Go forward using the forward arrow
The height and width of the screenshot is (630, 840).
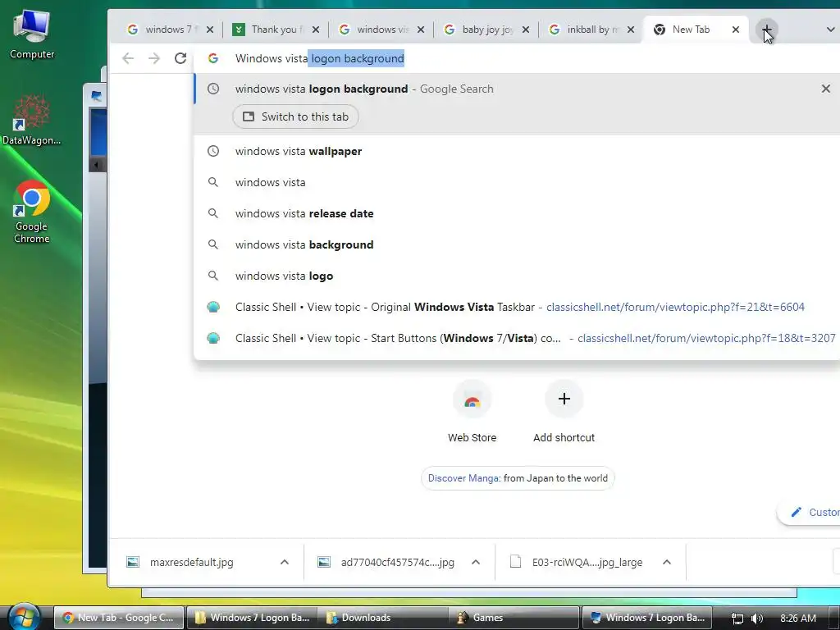pyautogui.click(x=153, y=58)
